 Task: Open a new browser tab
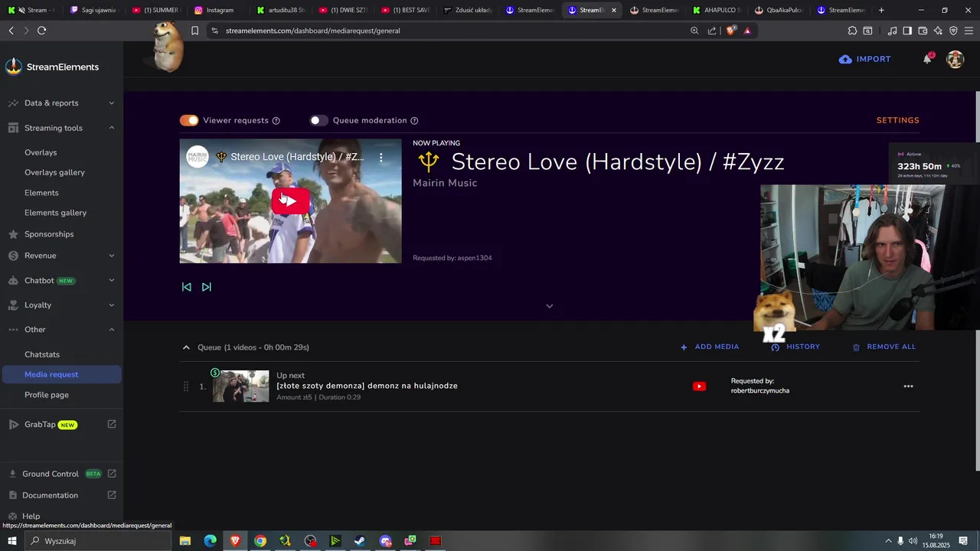[x=881, y=10]
